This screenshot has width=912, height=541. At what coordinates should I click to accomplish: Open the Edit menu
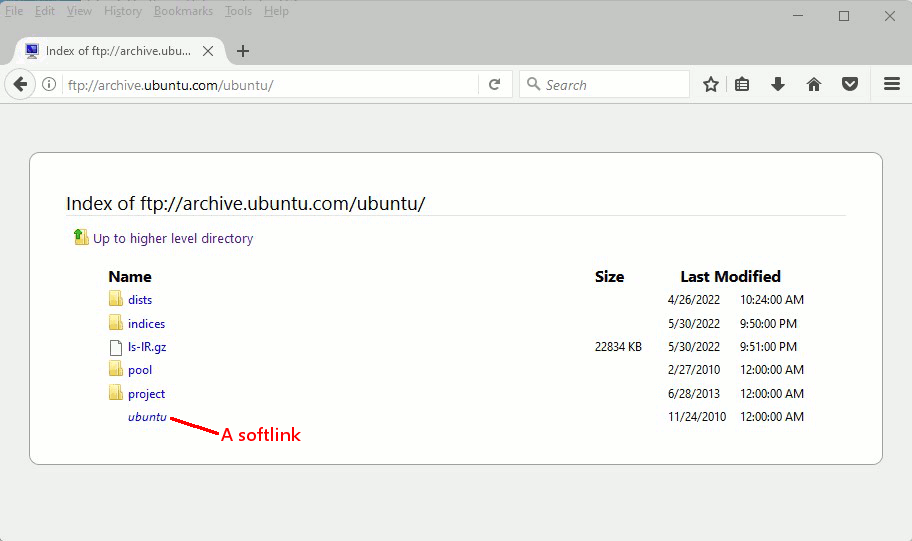coord(45,11)
